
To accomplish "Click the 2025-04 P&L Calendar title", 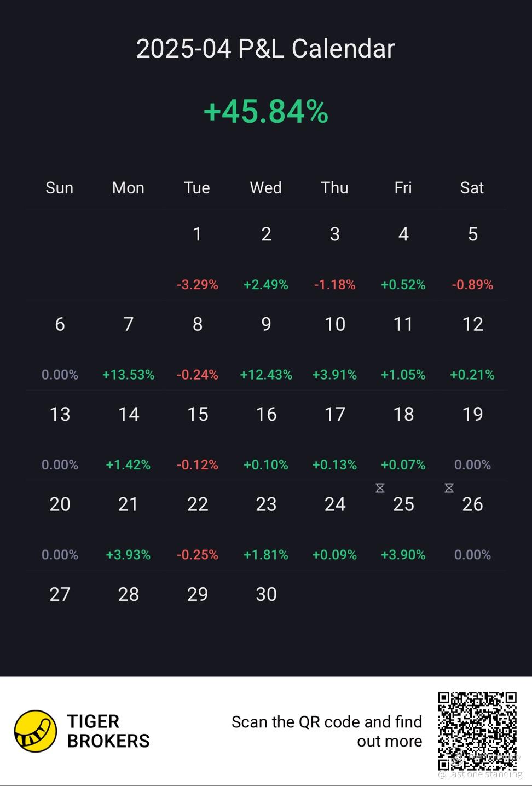I will [265, 49].
